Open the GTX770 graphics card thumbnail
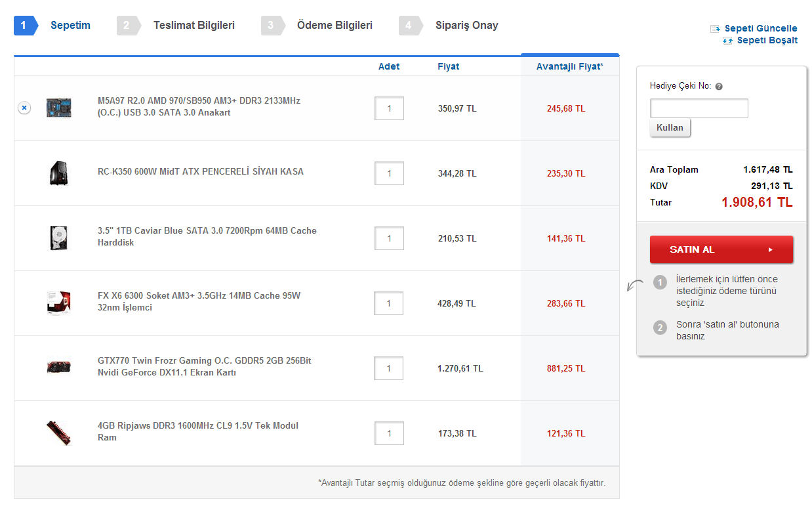 58,367
